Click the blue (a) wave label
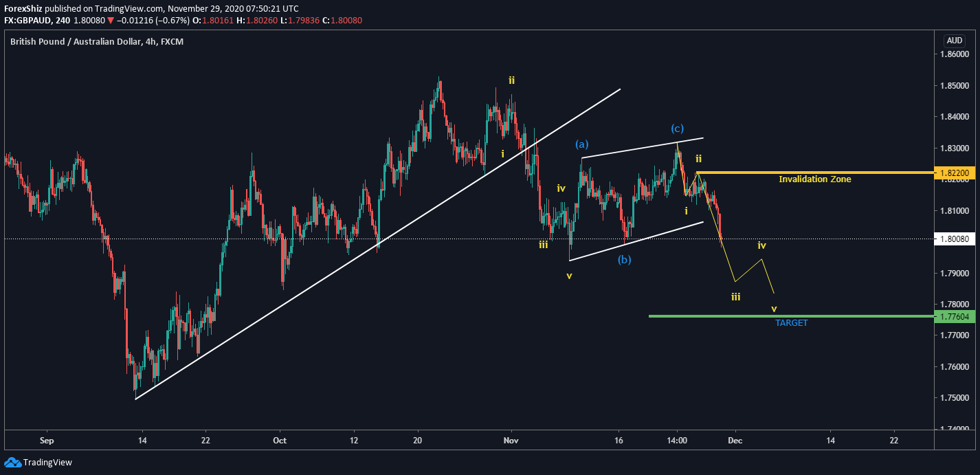The width and height of the screenshot is (980, 475). (582, 144)
